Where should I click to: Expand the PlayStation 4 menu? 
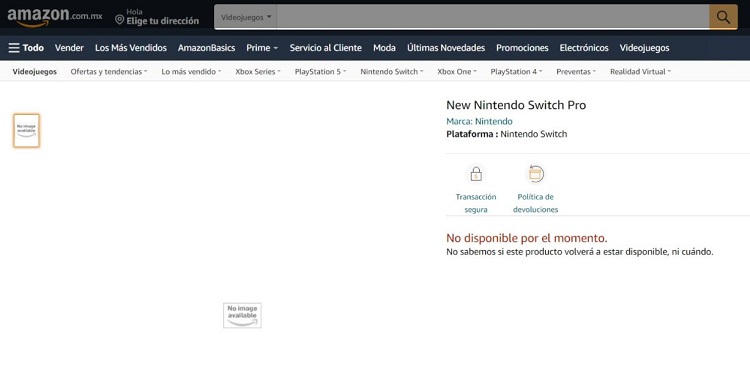coord(516,72)
